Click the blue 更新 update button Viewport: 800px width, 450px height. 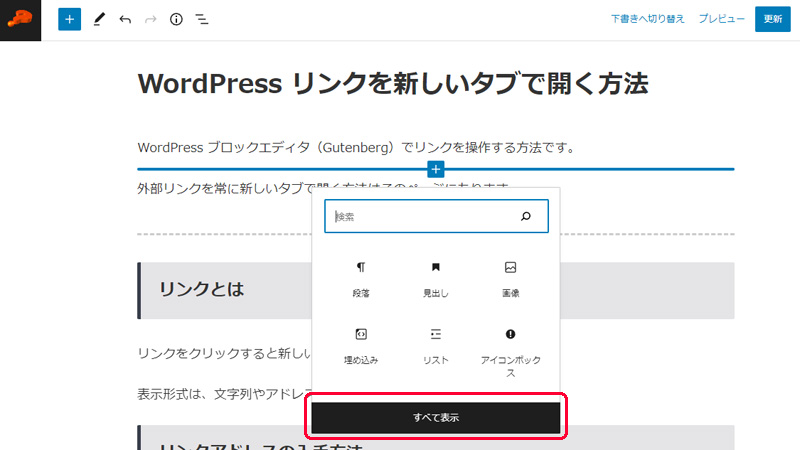[x=772, y=19]
